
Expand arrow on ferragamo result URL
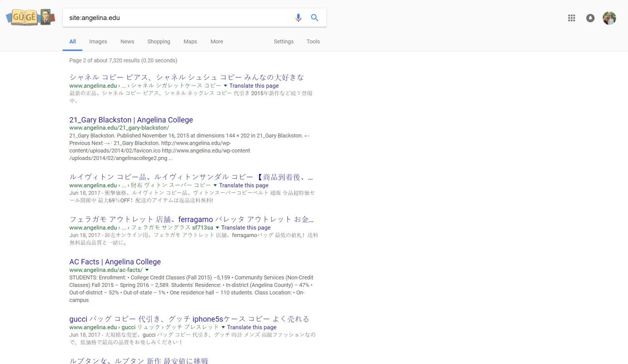(x=217, y=227)
